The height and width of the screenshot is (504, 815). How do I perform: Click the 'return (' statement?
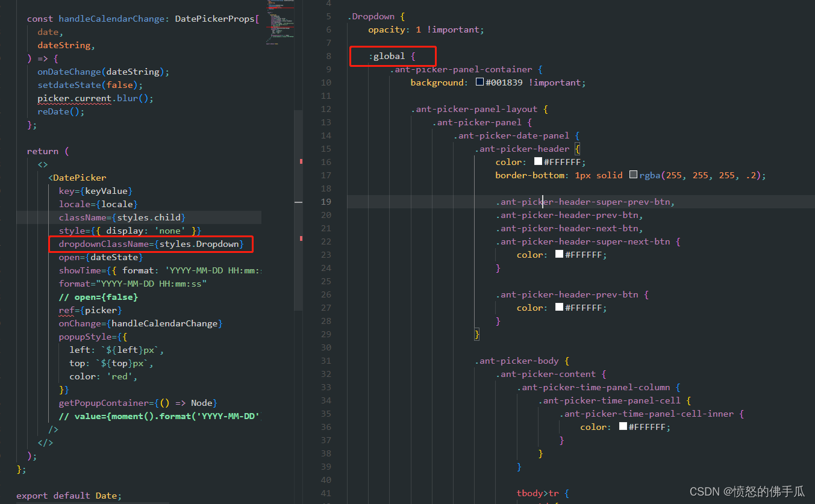(48, 151)
